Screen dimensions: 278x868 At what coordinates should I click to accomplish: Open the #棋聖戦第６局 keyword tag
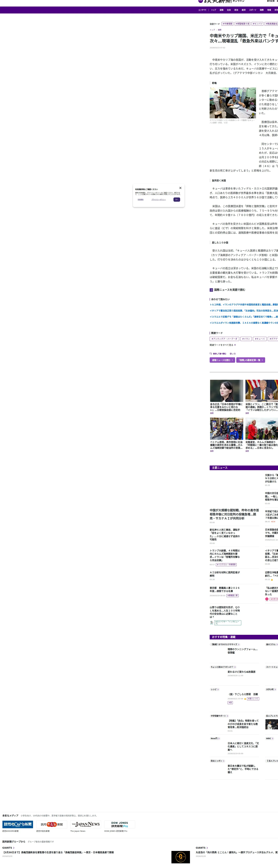[x=243, y=24]
